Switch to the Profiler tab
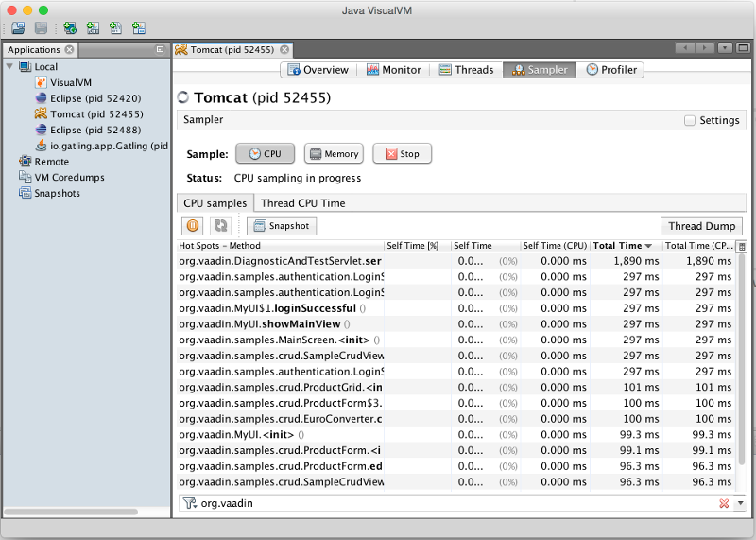Viewport: 756px width, 540px height. (x=611, y=70)
